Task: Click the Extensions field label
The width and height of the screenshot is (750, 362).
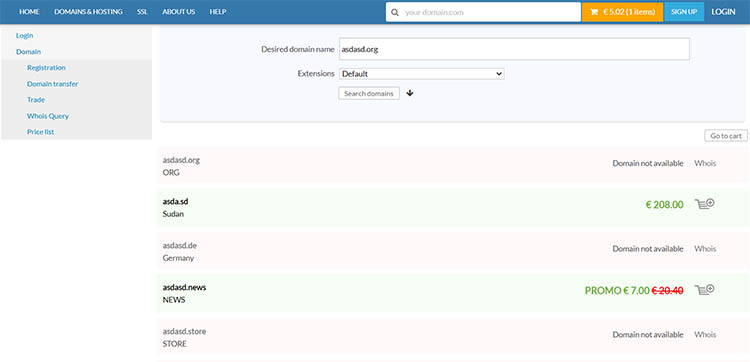Action: point(316,74)
